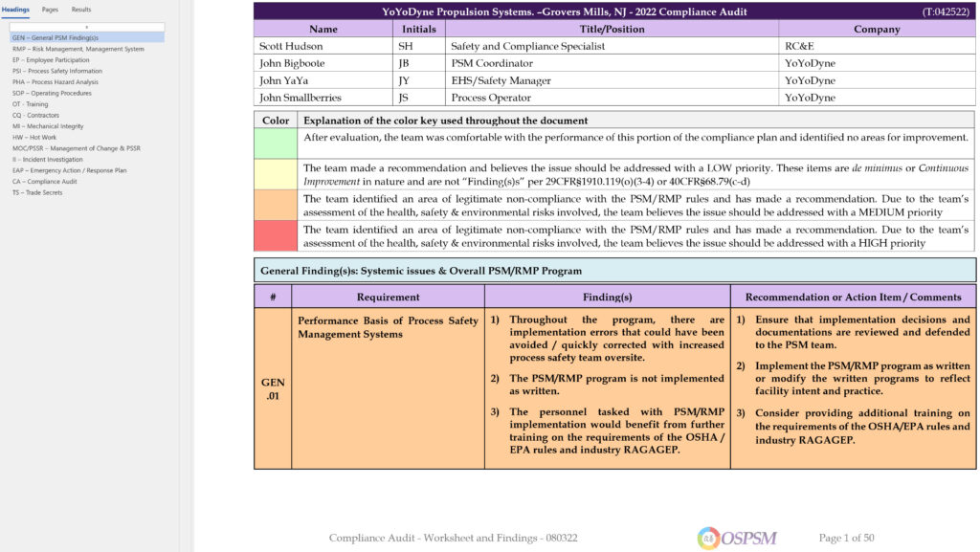
Task: Click the T:042522 code in header
Action: click(946, 11)
